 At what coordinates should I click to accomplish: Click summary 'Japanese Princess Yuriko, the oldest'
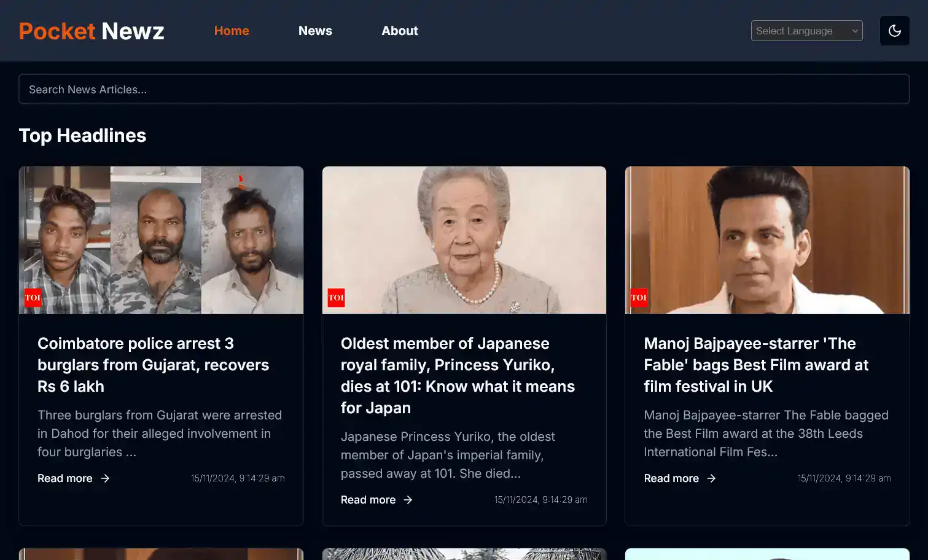click(448, 455)
